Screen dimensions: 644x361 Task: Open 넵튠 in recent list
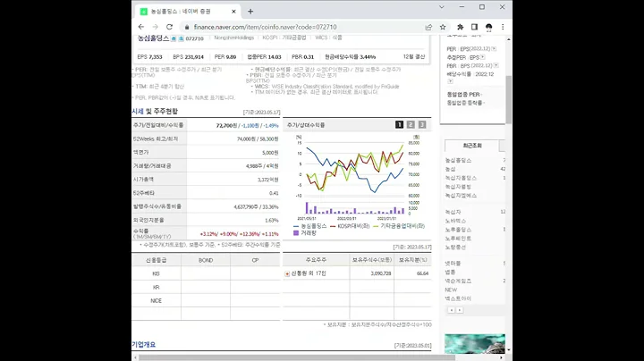(x=451, y=272)
